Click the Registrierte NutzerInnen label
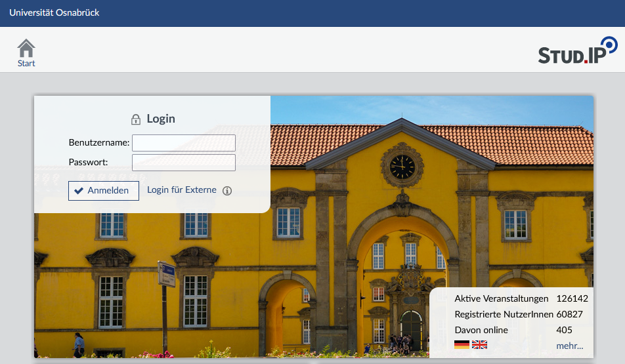Image resolution: width=625 pixels, height=364 pixels. [x=504, y=314]
